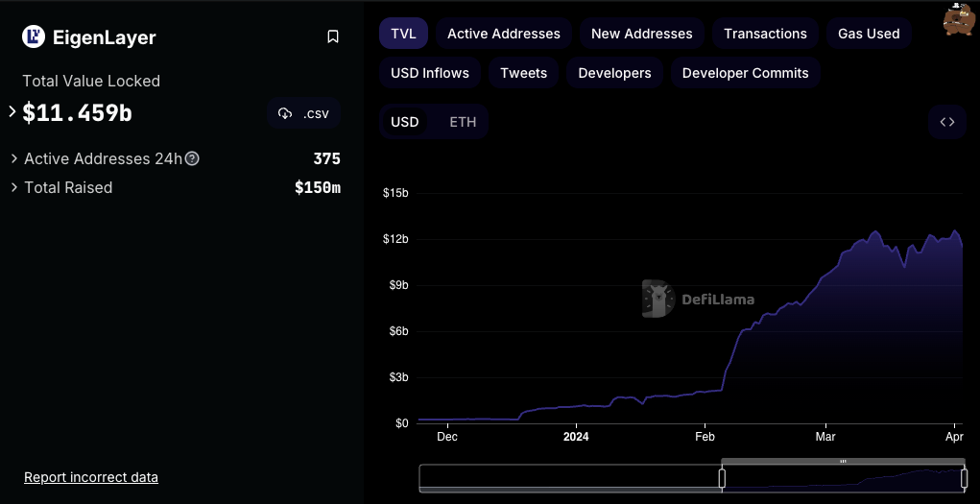
Task: Toggle the Gas Used chart metric
Action: pos(869,34)
